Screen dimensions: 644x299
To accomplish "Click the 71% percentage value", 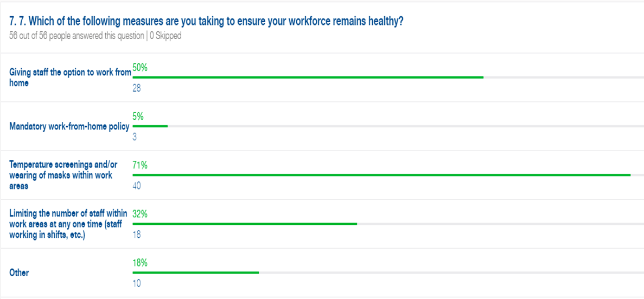I will pyautogui.click(x=140, y=166).
